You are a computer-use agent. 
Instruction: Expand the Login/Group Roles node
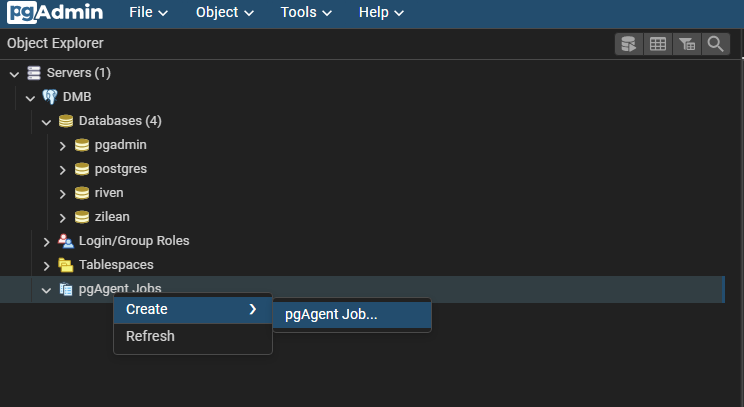46,242
